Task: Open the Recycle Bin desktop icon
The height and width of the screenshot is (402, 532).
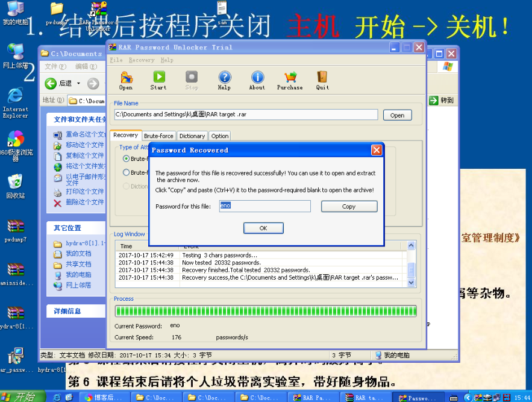Action: pos(16,186)
